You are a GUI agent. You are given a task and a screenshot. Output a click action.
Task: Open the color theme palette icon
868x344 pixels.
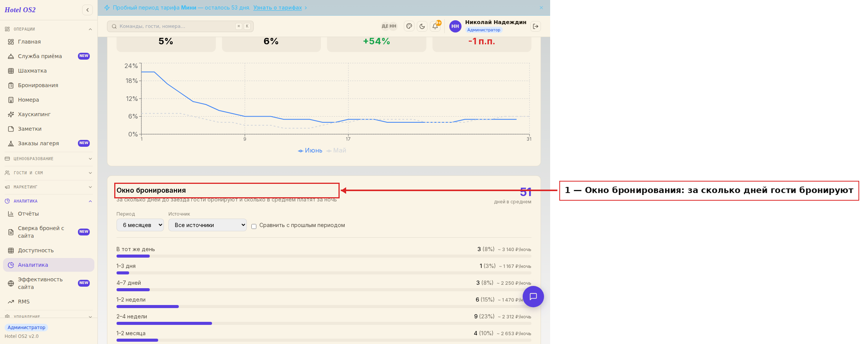(x=409, y=26)
